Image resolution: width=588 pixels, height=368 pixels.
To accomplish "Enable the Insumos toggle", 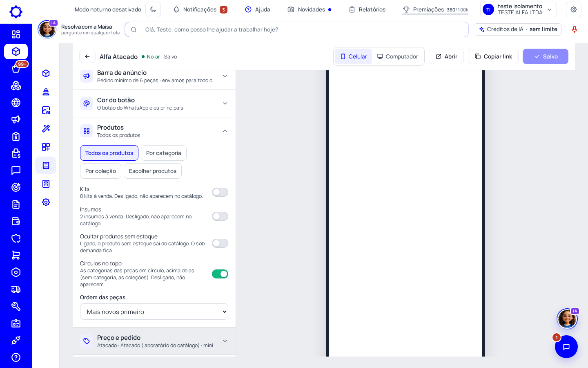I will click(x=220, y=216).
